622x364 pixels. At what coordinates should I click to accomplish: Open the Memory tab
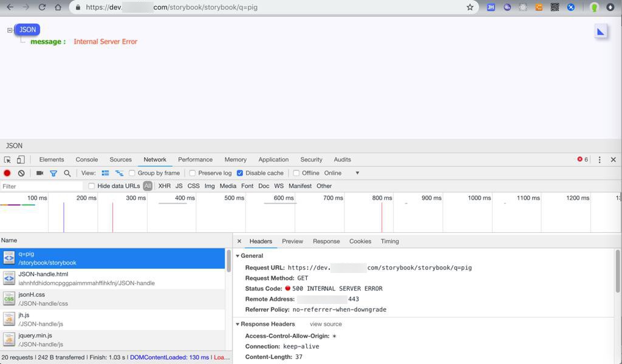click(x=236, y=160)
